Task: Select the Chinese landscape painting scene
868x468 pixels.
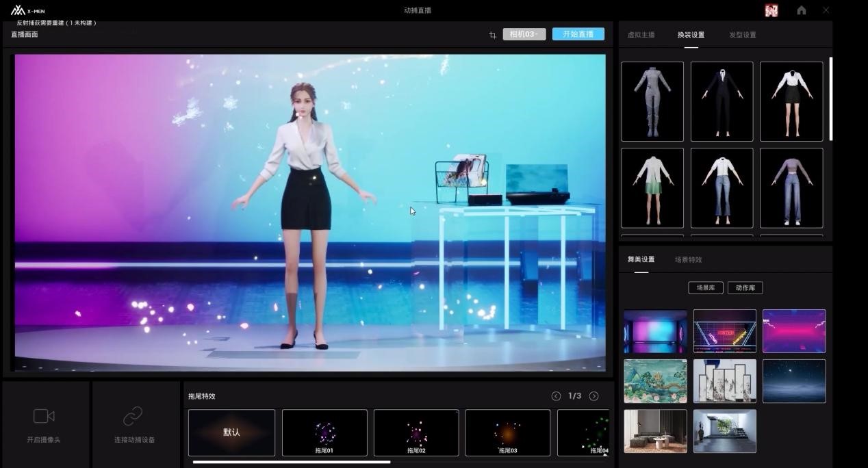Action: [656, 381]
